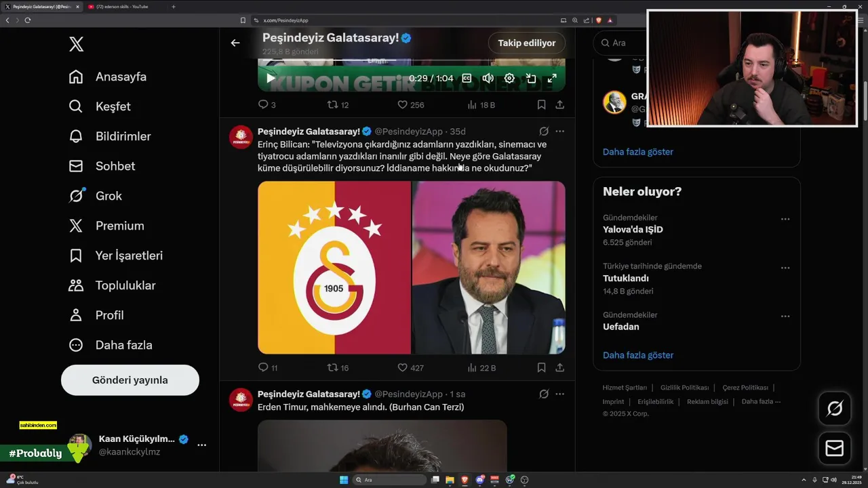Open the video settings gear

509,78
